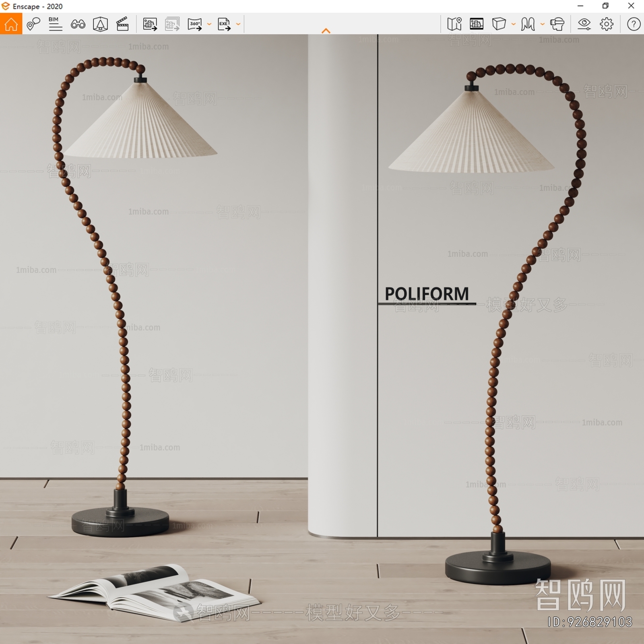Toggle the projection cube icon
The width and height of the screenshot is (644, 644).
pos(499,24)
